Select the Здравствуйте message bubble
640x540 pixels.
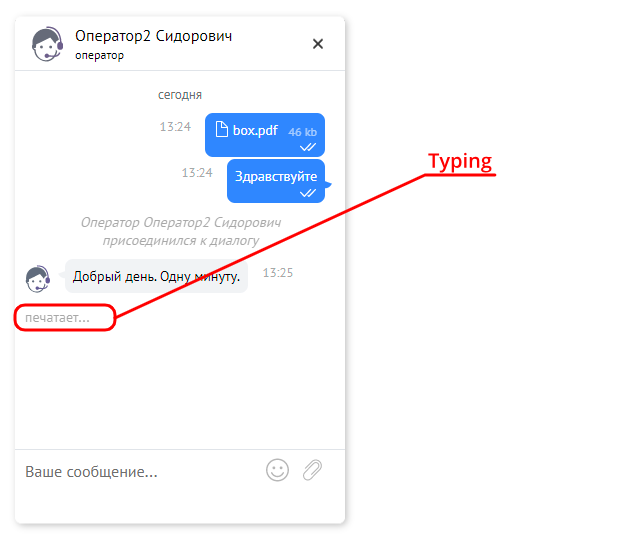(276, 181)
